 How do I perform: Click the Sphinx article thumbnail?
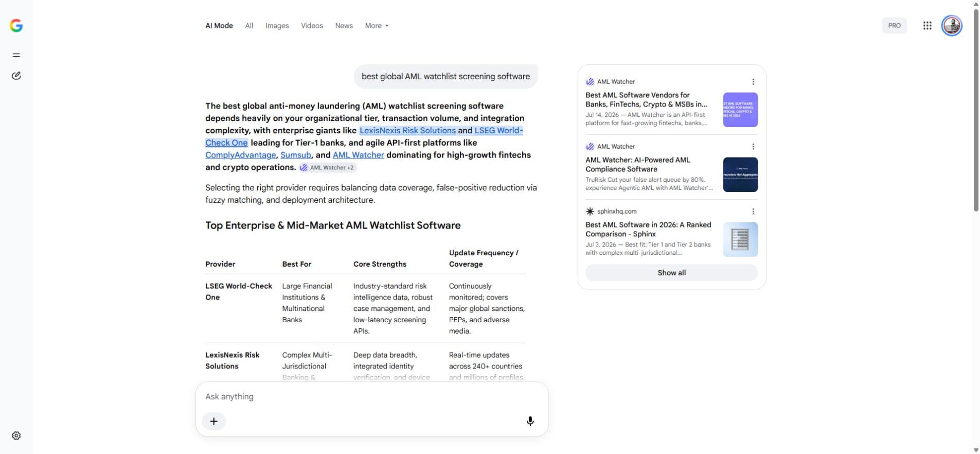coord(740,239)
